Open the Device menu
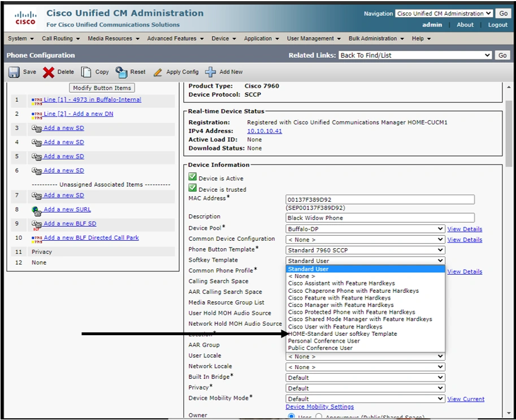Screen dimensions: 516x420 point(224,38)
